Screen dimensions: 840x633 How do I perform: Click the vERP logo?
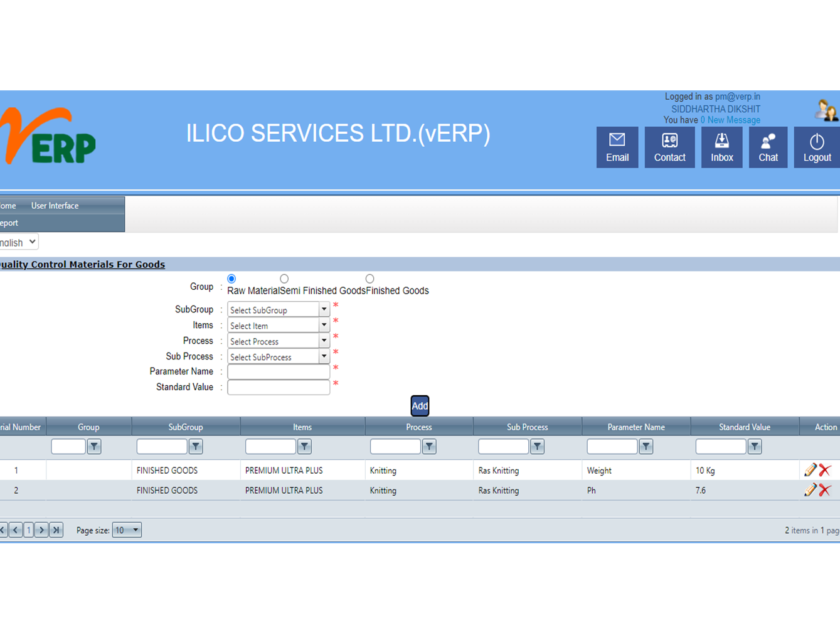pyautogui.click(x=48, y=136)
